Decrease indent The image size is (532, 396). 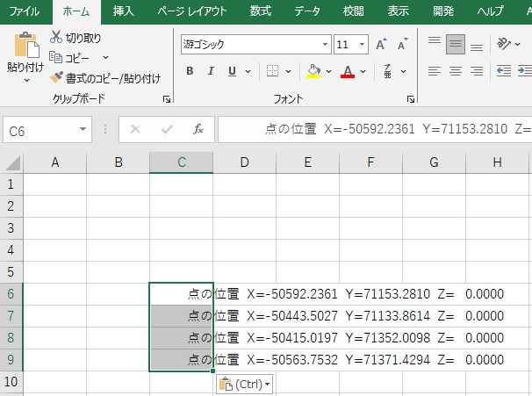point(504,71)
